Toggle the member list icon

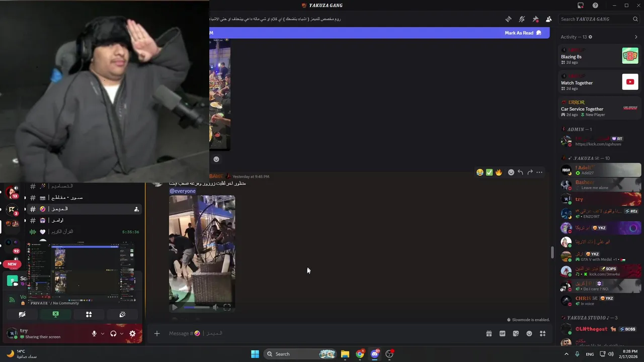pyautogui.click(x=548, y=19)
